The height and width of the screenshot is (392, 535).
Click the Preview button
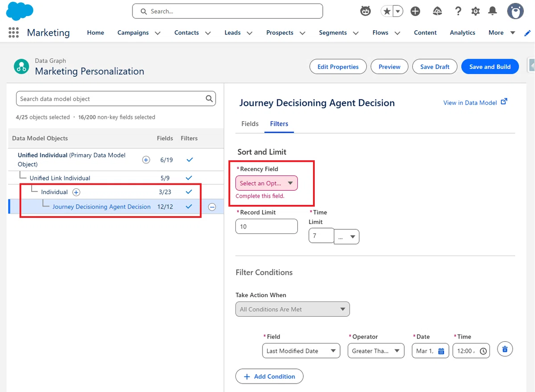(x=389, y=67)
